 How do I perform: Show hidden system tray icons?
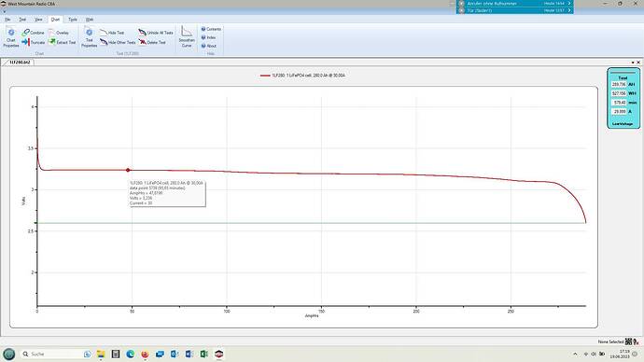575,354
